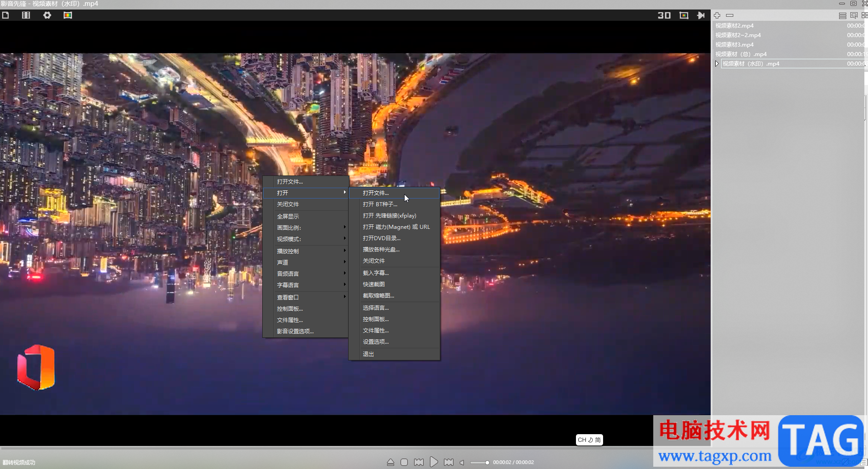Choose 打开文件... at top of context menu
This screenshot has width=868, height=469.
point(306,181)
